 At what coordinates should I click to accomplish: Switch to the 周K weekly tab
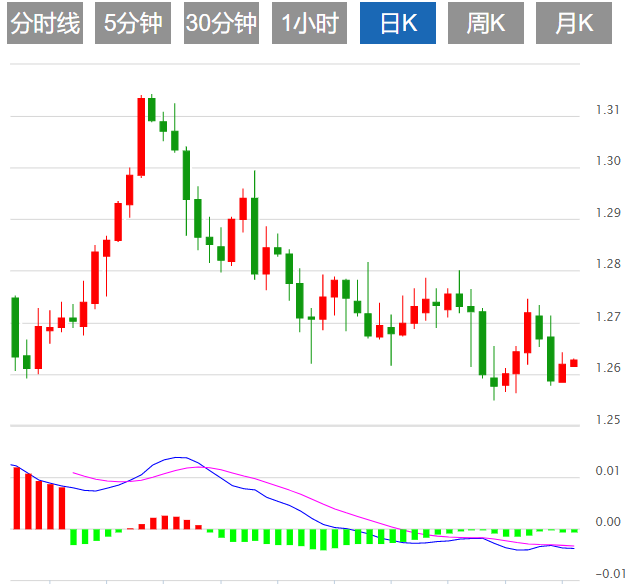click(486, 23)
